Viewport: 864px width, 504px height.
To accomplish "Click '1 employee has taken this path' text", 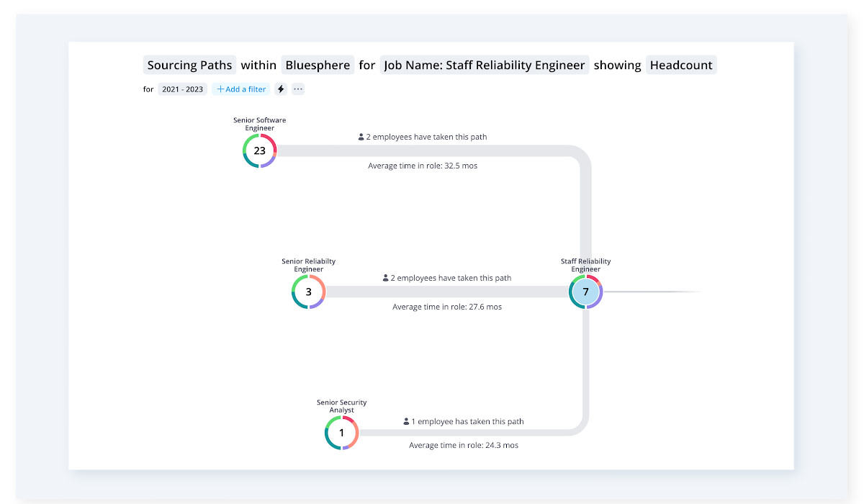I will [467, 422].
